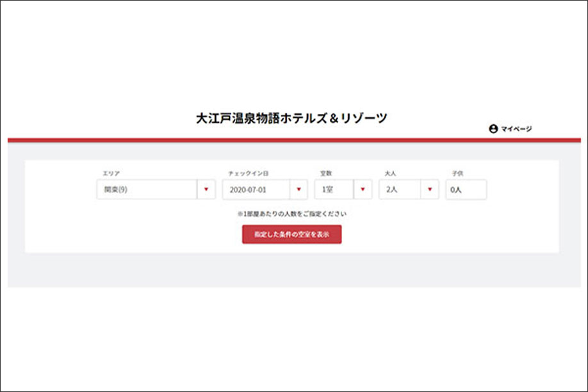
Task: Click the チェックイン日 label
Action: 249,174
